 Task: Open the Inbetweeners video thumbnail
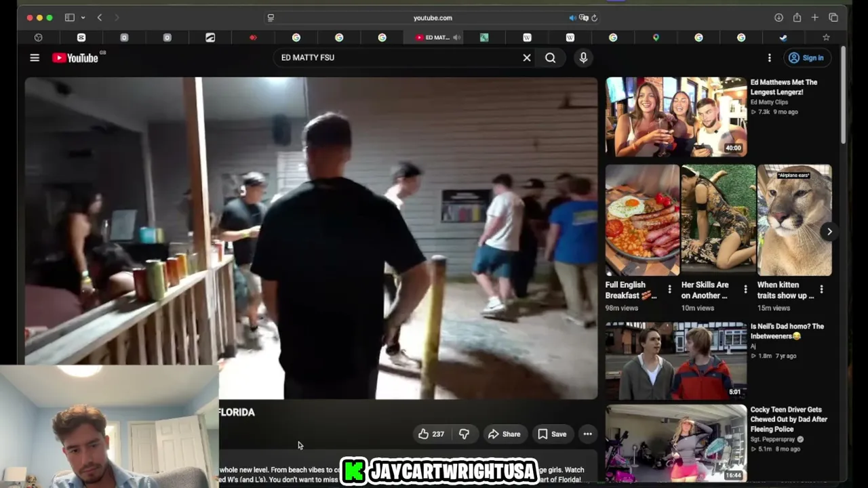coord(676,361)
